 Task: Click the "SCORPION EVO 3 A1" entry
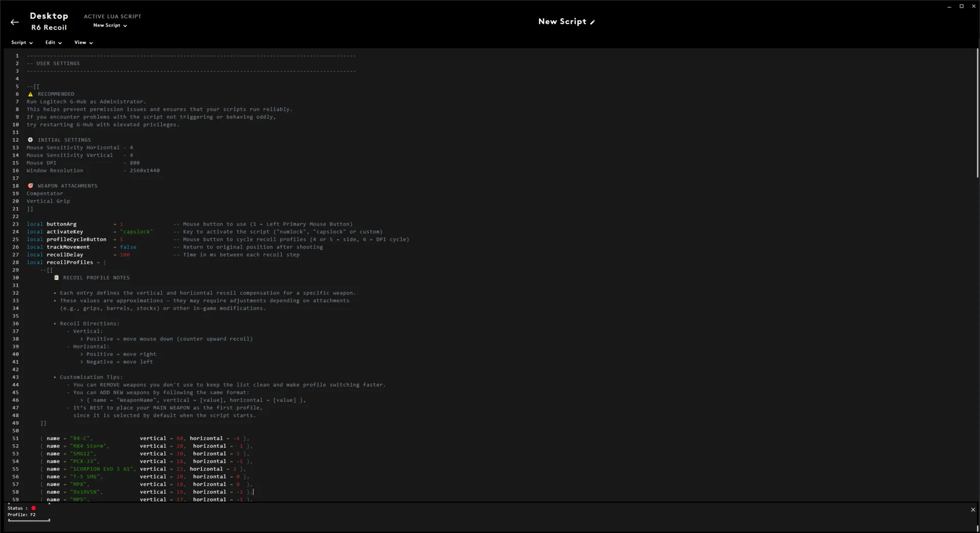[102, 469]
